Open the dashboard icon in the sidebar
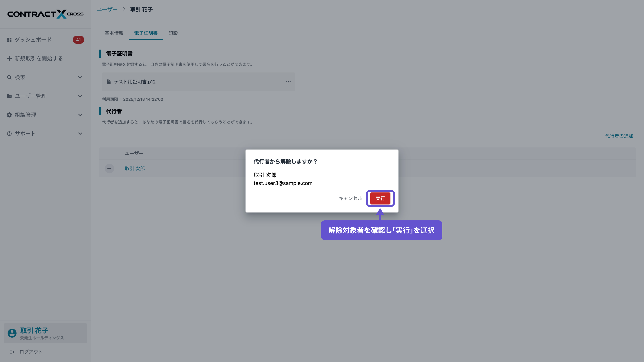Viewport: 644px width, 362px height. (9, 39)
